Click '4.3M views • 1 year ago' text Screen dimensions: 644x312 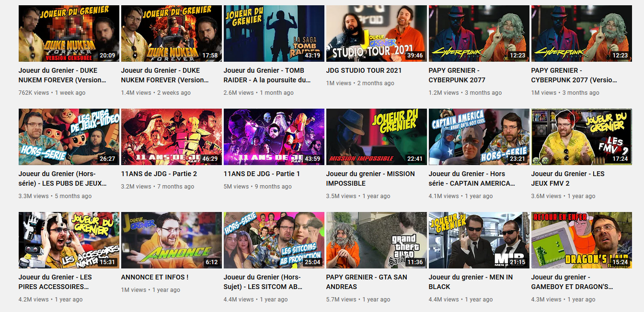(x=563, y=300)
